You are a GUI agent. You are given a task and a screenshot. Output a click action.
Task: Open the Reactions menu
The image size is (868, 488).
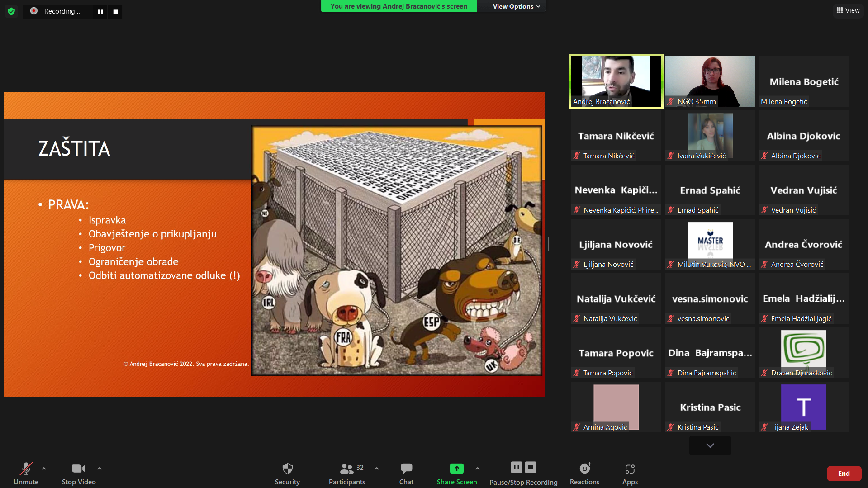coord(584,473)
